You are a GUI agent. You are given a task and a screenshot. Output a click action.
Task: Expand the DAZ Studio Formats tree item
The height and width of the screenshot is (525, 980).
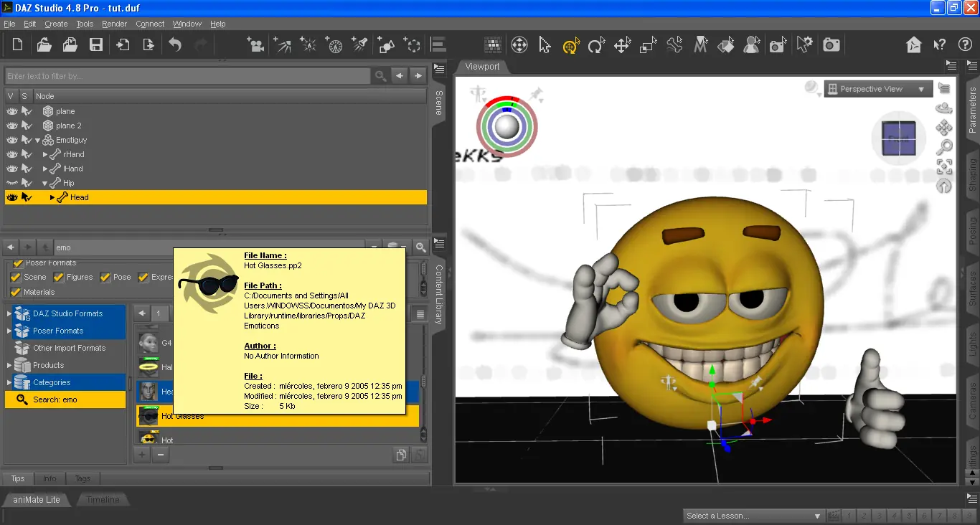click(9, 313)
